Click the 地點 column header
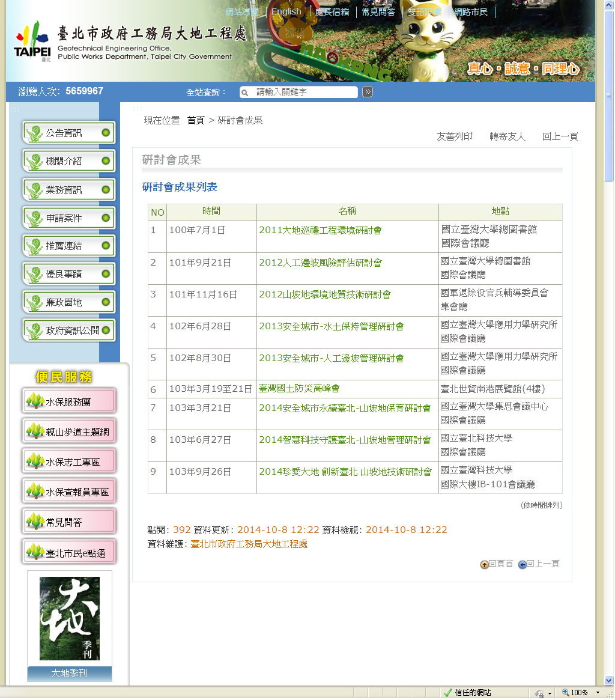 (500, 212)
